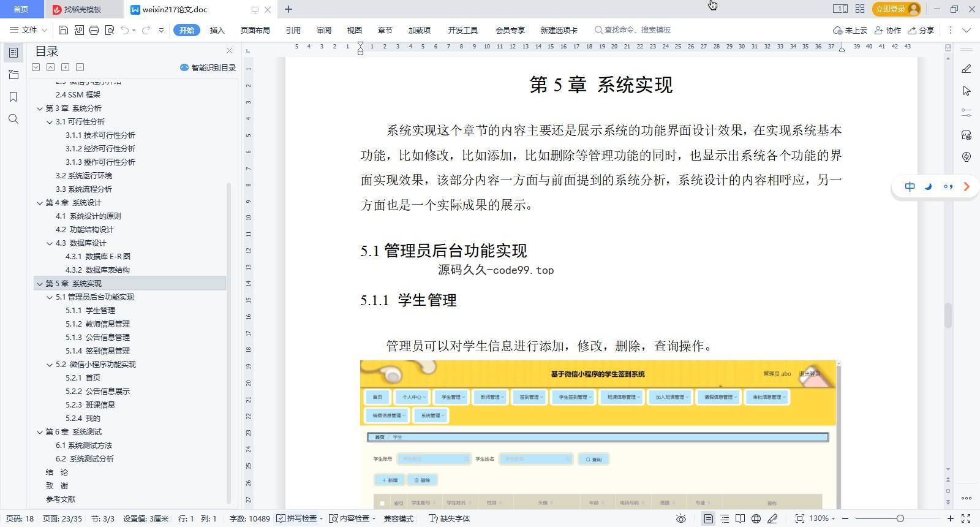Toggle 拼写检查 spell check in status bar
The height and width of the screenshot is (527, 980).
tap(297, 518)
